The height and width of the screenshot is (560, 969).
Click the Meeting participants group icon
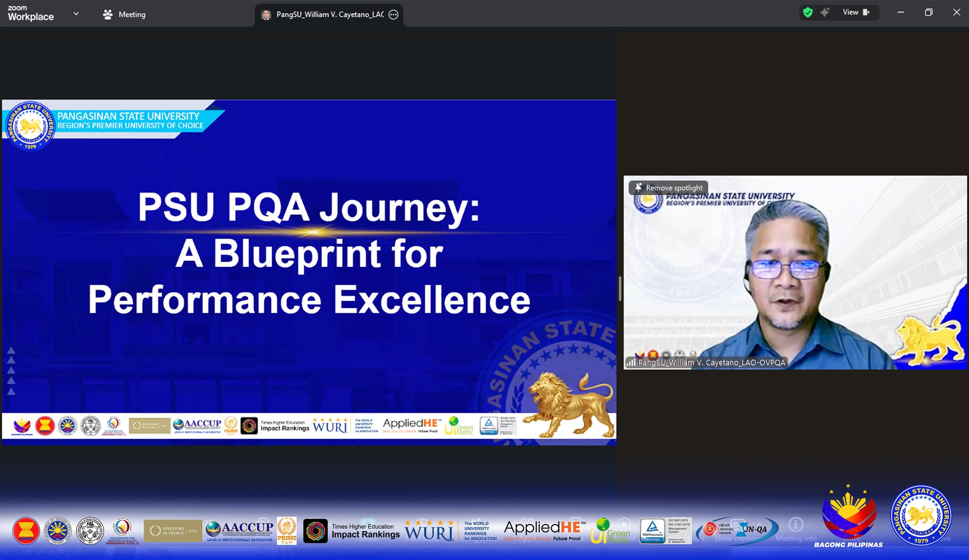(x=108, y=15)
